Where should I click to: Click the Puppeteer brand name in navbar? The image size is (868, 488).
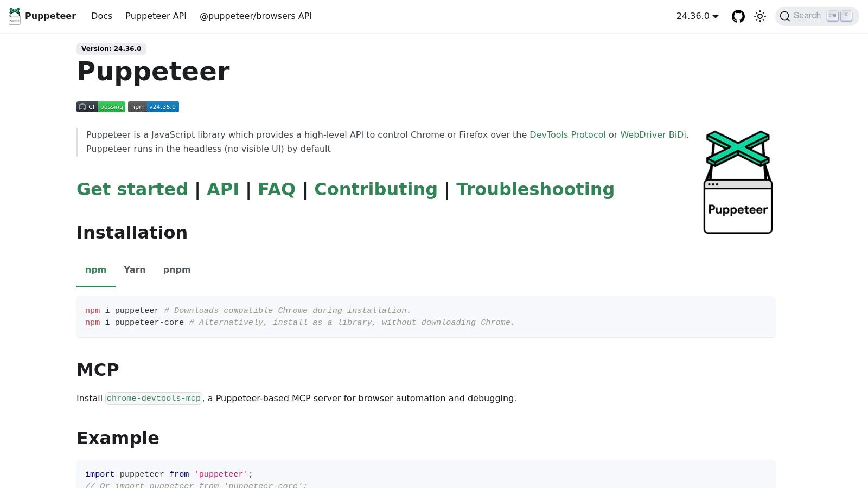click(x=50, y=16)
